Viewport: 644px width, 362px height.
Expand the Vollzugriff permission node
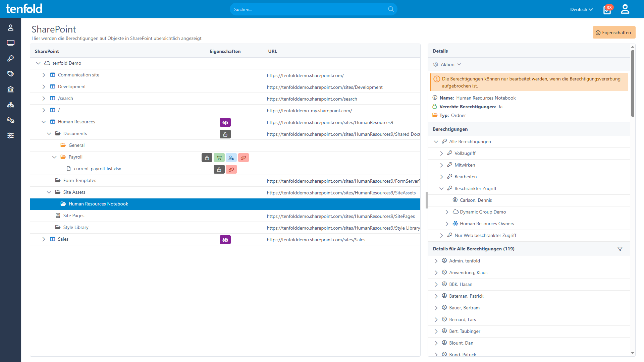point(441,154)
